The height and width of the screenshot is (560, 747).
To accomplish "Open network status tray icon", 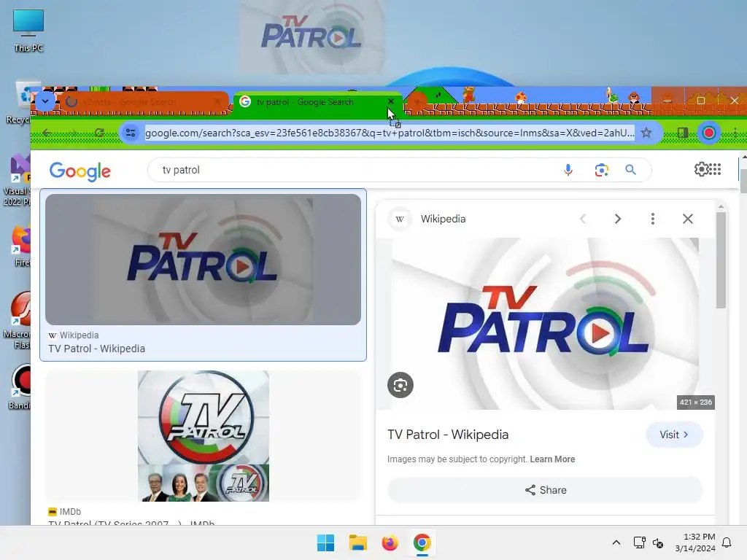I will pyautogui.click(x=639, y=542).
